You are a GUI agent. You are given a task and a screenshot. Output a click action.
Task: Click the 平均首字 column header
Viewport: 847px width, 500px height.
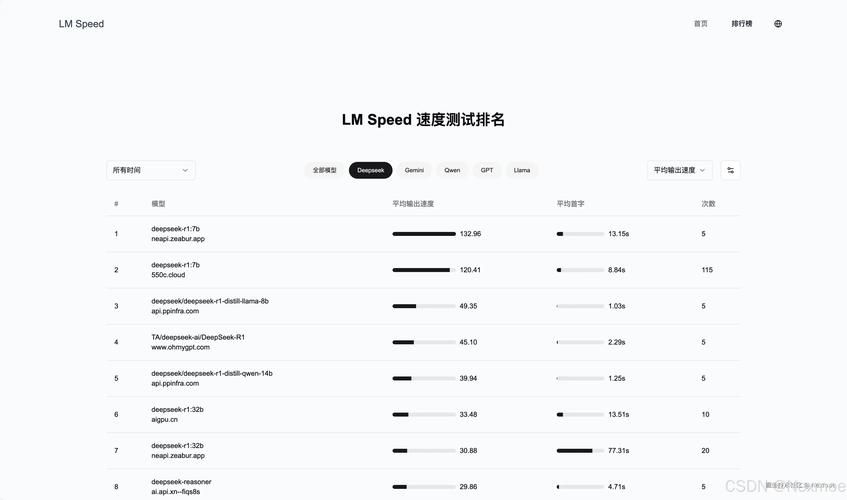point(570,204)
